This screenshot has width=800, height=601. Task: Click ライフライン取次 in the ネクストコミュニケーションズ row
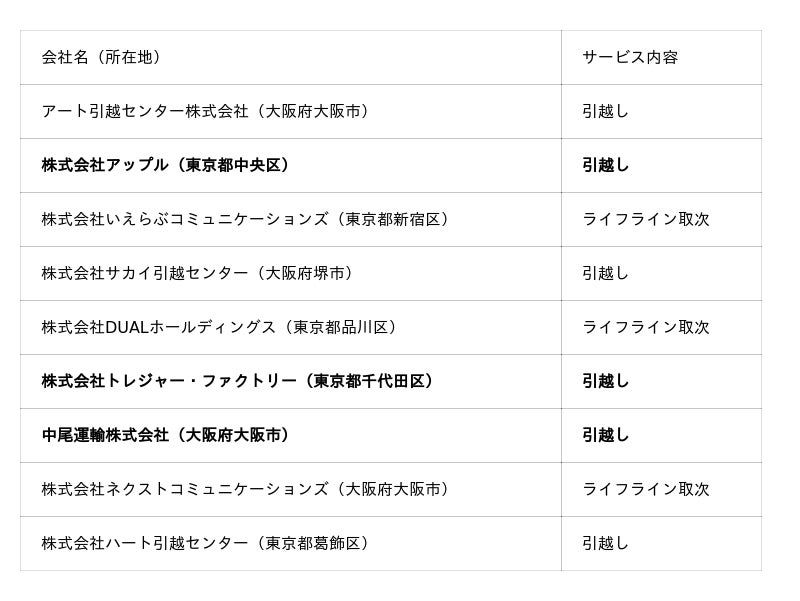[645, 490]
